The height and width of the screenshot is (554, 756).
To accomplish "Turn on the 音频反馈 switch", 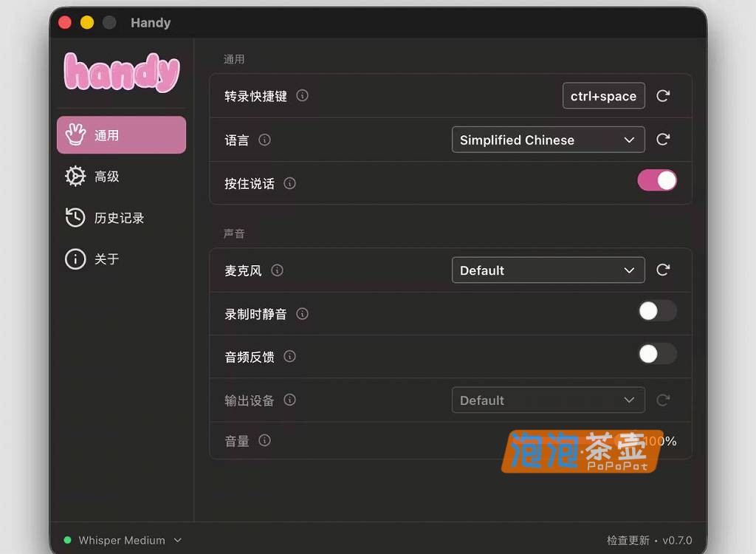I will tap(656, 355).
